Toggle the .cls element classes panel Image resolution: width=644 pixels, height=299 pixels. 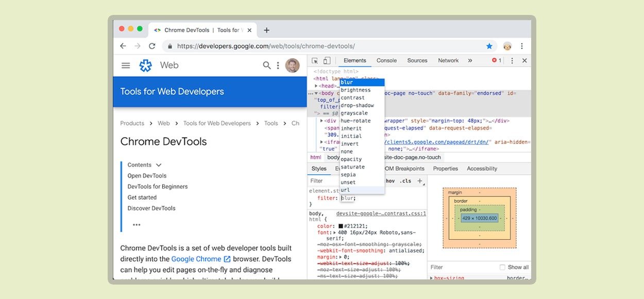click(406, 181)
